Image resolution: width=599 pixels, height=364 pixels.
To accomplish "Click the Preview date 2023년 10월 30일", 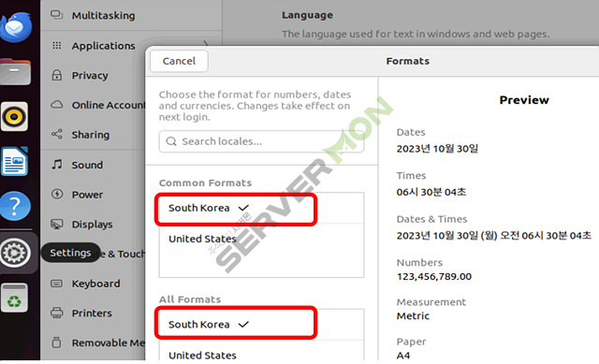I will tap(437, 149).
